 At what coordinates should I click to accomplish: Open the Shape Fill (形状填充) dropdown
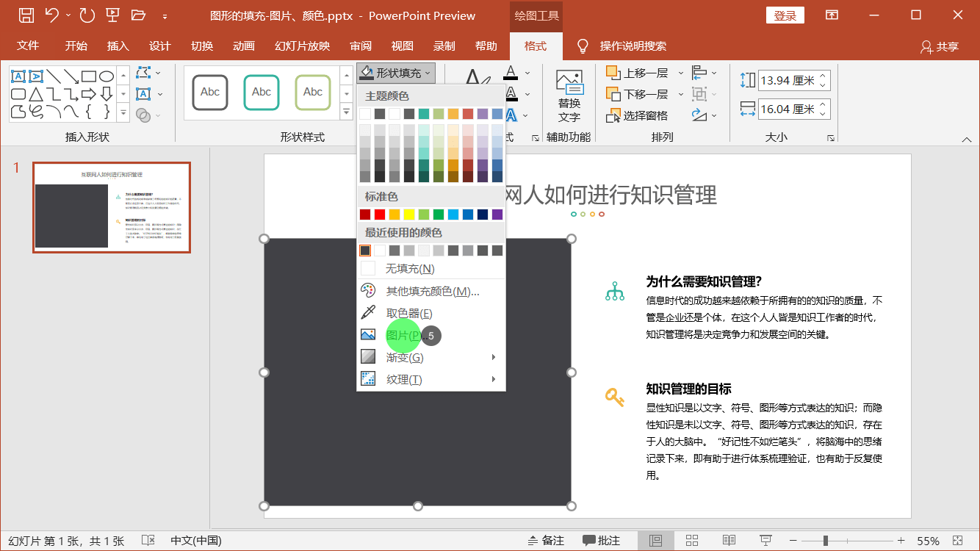tap(396, 73)
